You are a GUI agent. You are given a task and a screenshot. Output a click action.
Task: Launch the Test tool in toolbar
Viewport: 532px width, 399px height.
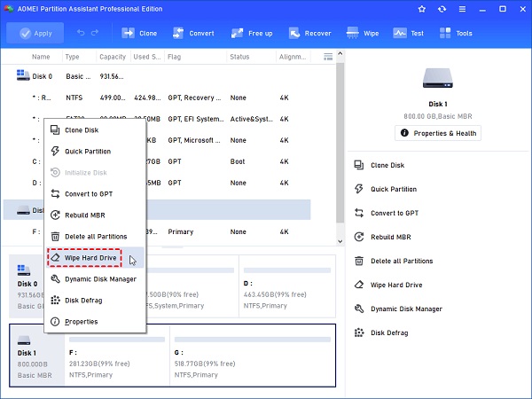tap(409, 33)
